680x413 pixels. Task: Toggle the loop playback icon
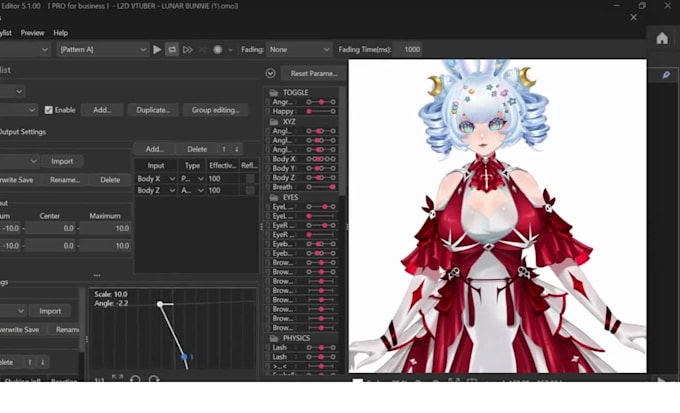172,49
